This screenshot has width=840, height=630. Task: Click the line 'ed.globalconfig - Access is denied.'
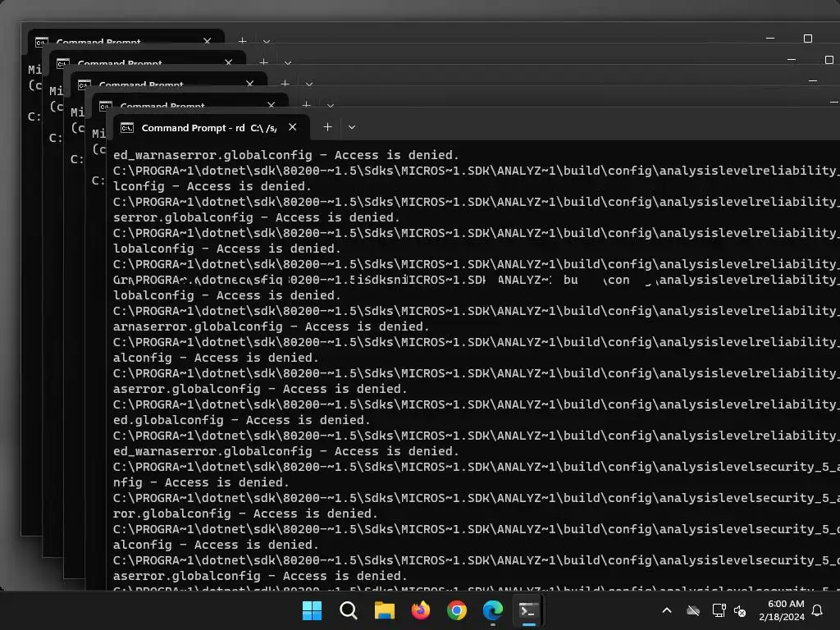coord(242,420)
